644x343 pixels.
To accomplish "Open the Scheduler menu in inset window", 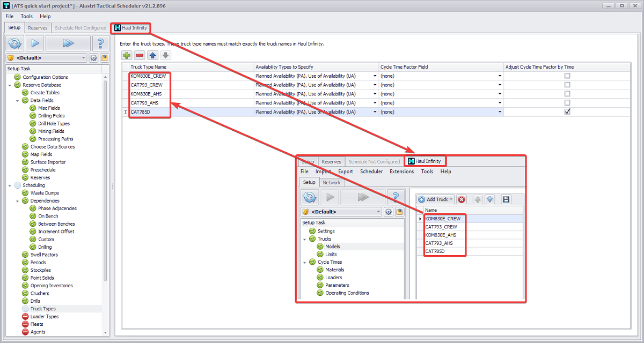I will [371, 171].
